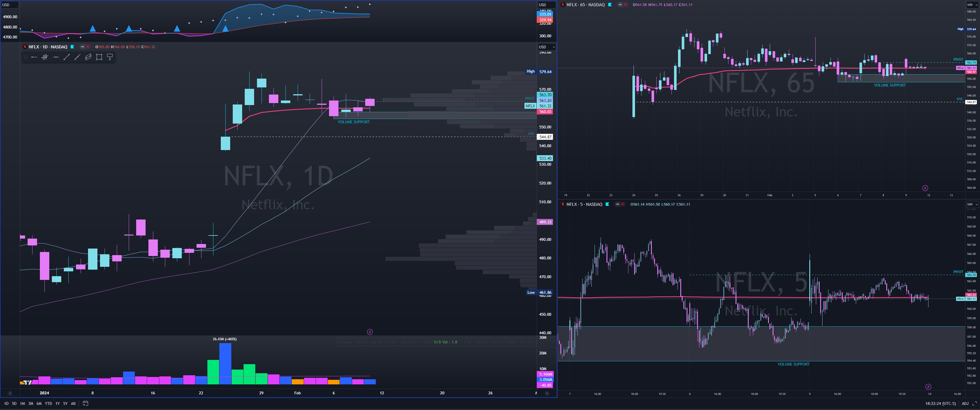Select the trend line drawing tool
Viewport: 980px width, 410px height.
(67, 57)
